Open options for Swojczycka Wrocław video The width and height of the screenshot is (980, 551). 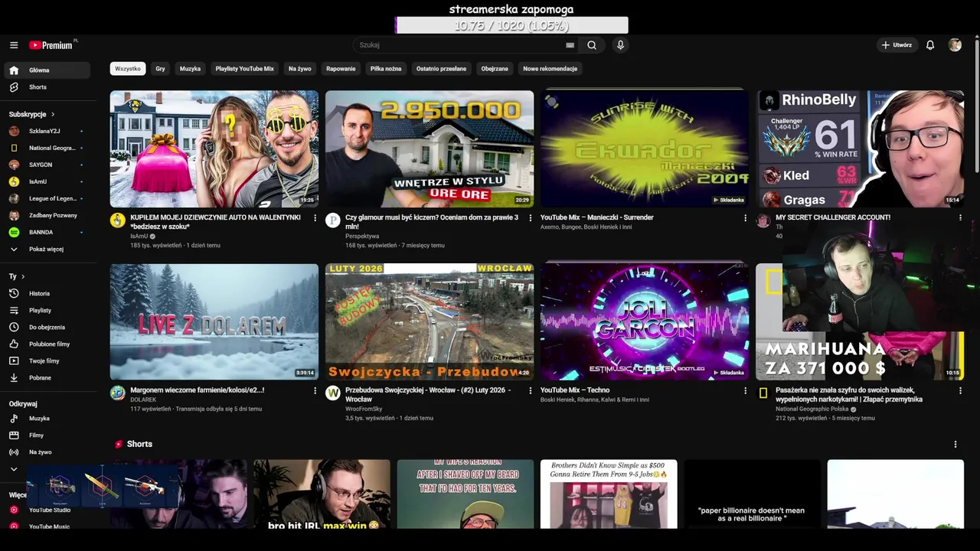tap(530, 391)
